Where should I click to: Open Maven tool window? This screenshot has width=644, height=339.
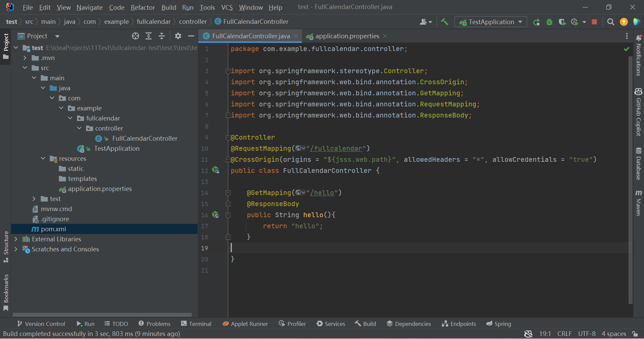(x=638, y=203)
